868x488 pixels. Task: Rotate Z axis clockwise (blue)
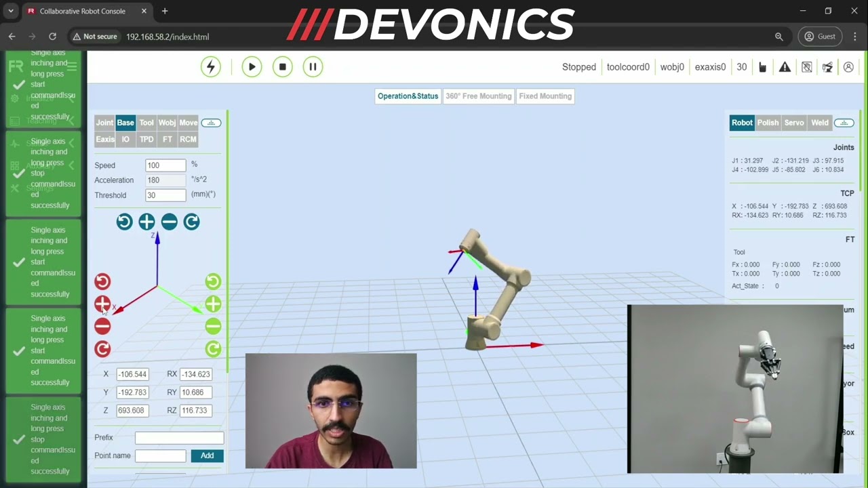[191, 222]
